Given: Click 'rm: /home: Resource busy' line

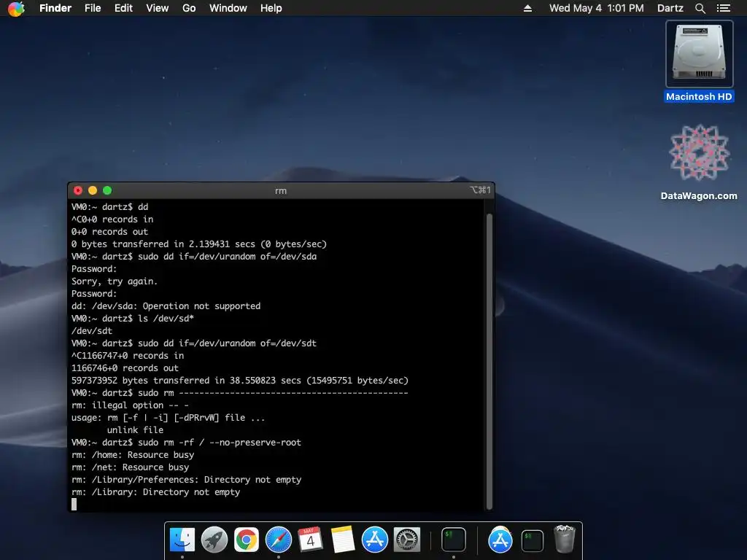Looking at the screenshot, I should click(x=133, y=455).
